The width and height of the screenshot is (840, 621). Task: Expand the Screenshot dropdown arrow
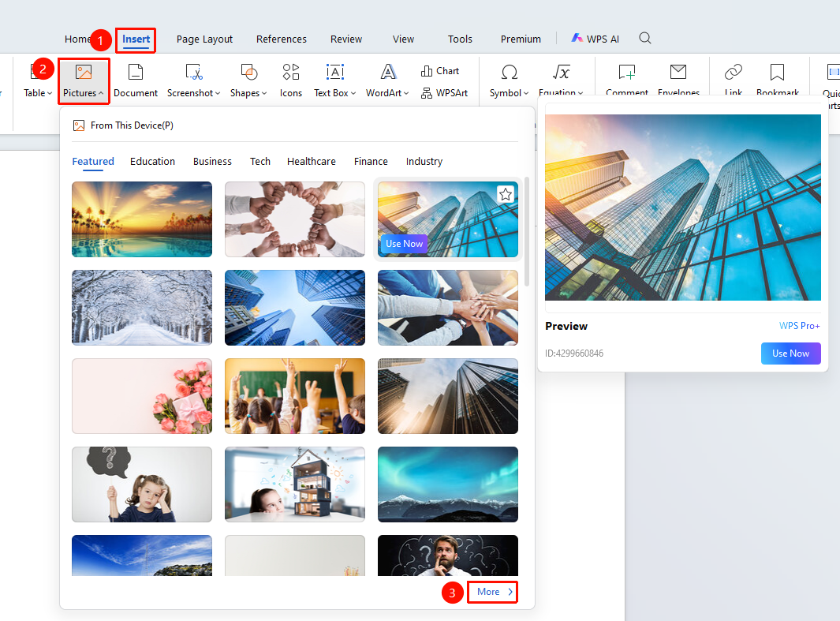[x=218, y=93]
